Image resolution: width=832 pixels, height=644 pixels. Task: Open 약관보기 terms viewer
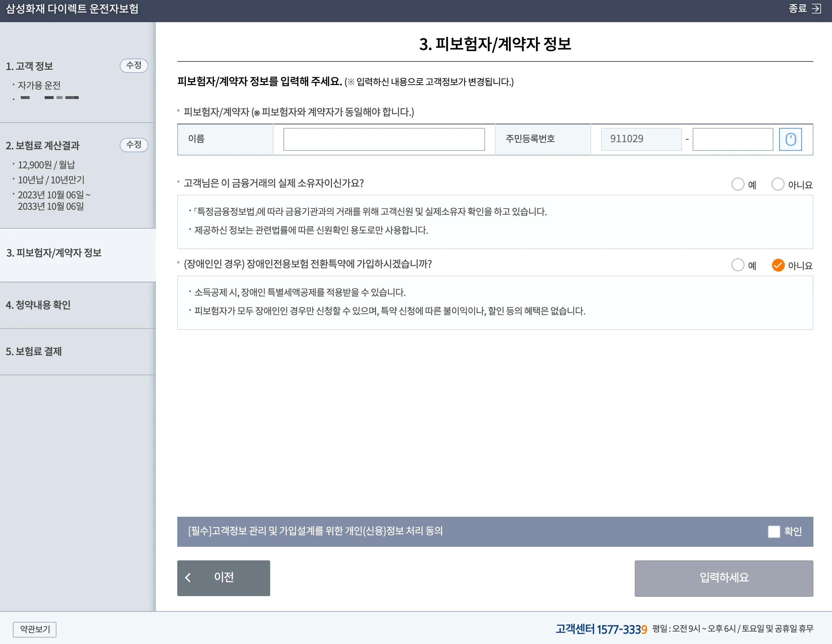[34, 629]
